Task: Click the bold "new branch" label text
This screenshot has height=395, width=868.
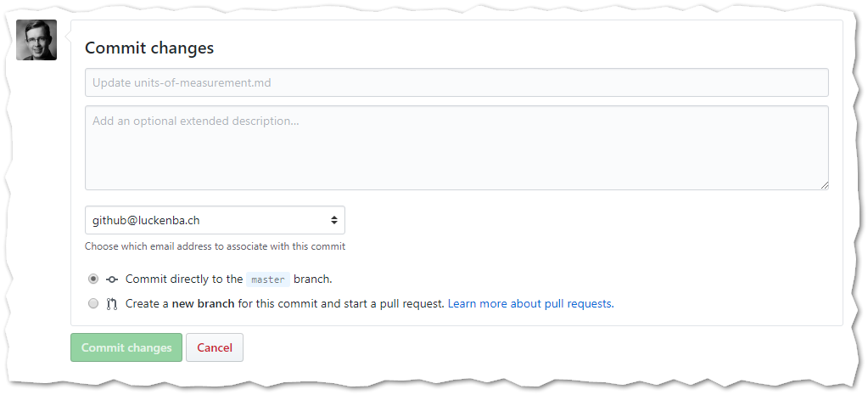Action: coord(203,303)
